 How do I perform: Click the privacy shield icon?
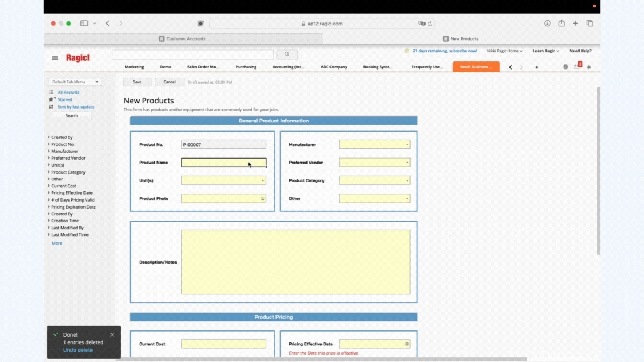[x=201, y=24]
